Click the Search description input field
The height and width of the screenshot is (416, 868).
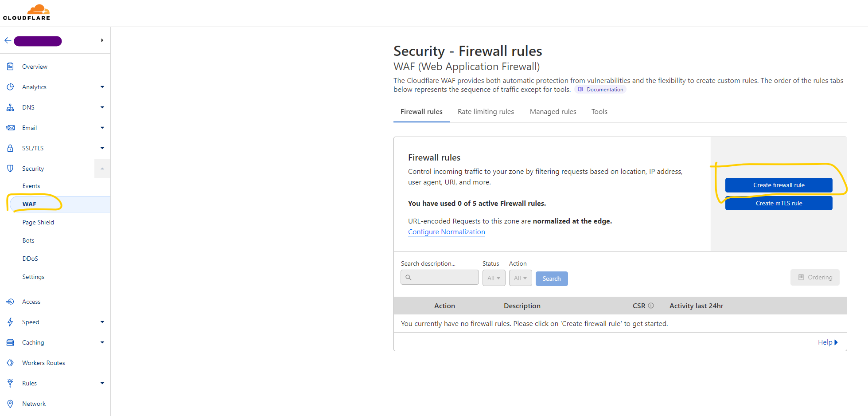tap(440, 277)
